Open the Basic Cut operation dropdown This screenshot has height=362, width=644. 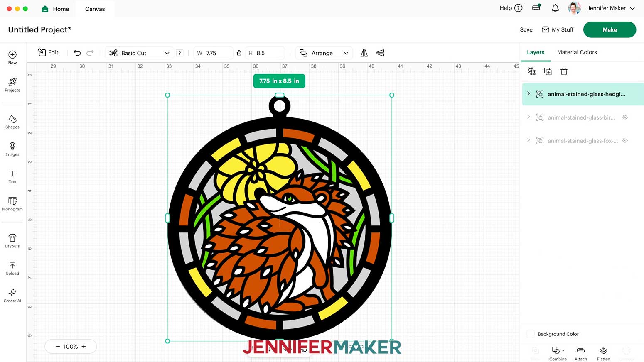click(139, 53)
